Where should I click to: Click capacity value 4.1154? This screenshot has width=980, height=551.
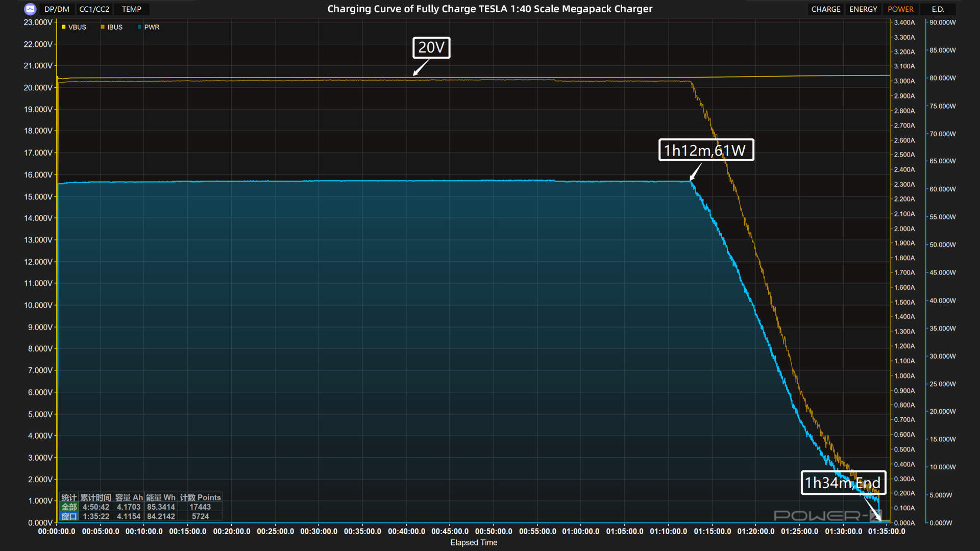click(x=129, y=516)
